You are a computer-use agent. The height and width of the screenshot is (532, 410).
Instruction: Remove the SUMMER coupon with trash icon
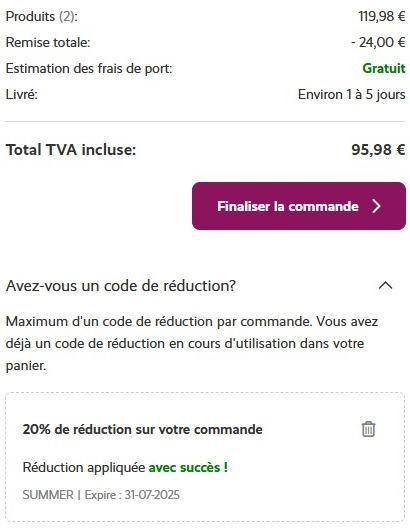pyautogui.click(x=368, y=429)
